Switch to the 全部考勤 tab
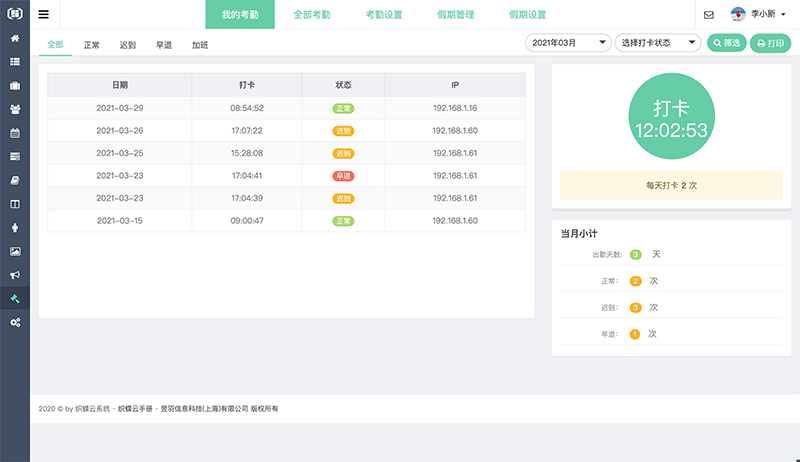 coord(312,14)
